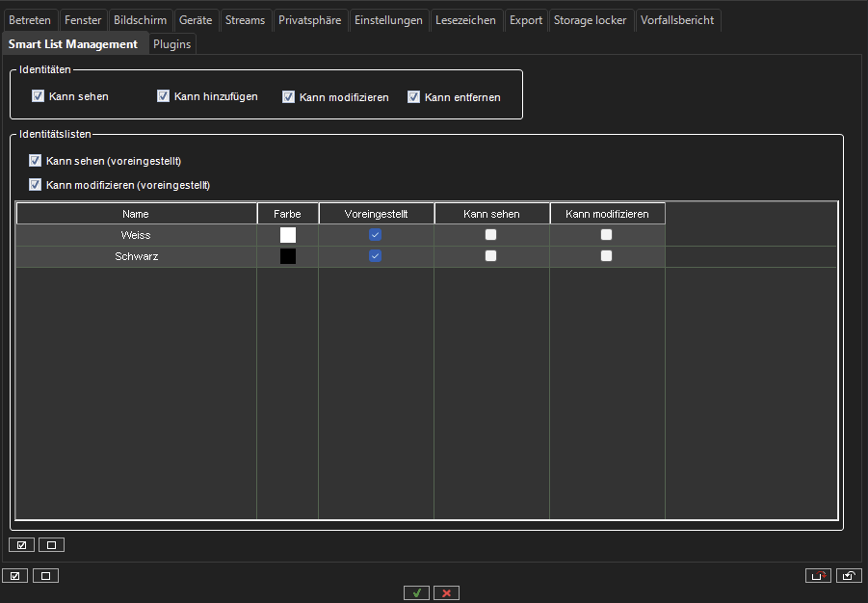Uncheck Voreingestellt in the Weiss row
The image size is (868, 603).
376,235
